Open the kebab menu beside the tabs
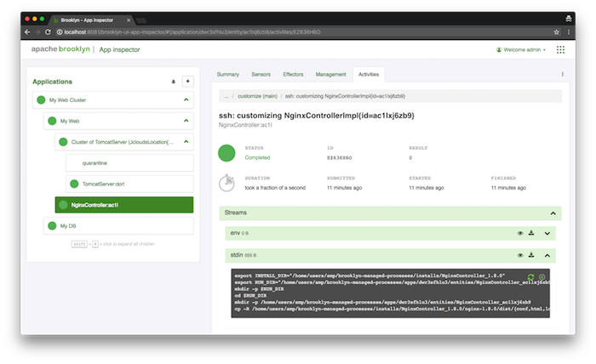 point(562,75)
